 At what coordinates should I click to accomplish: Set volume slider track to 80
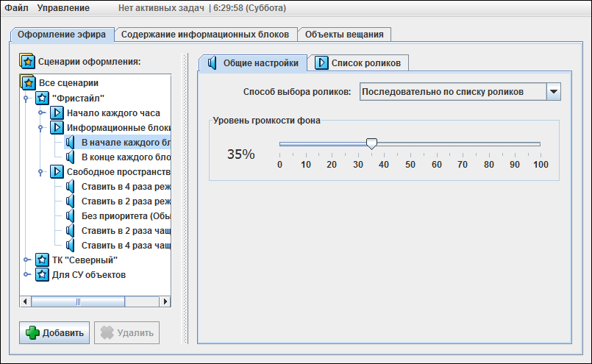(488, 144)
